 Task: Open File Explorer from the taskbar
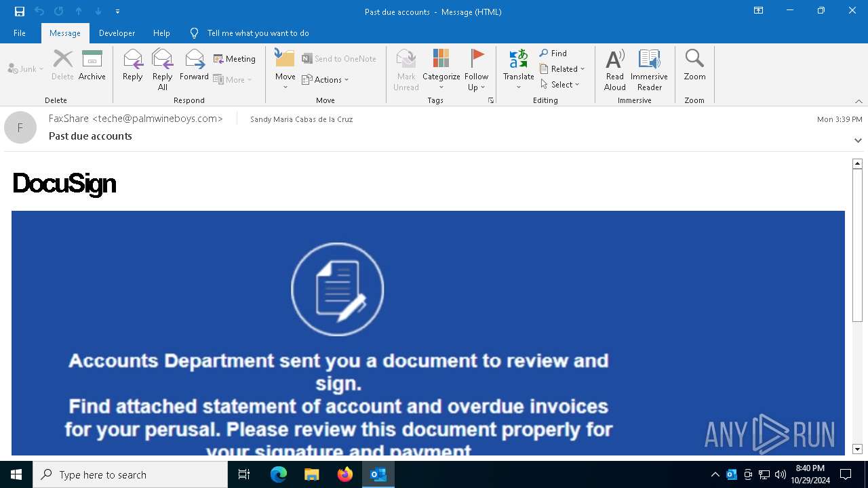click(x=311, y=474)
